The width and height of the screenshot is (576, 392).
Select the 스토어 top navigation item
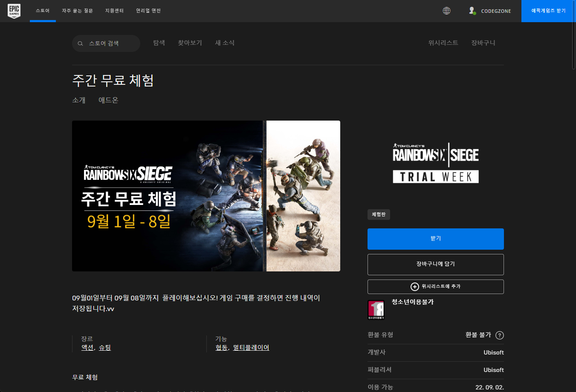tap(43, 11)
